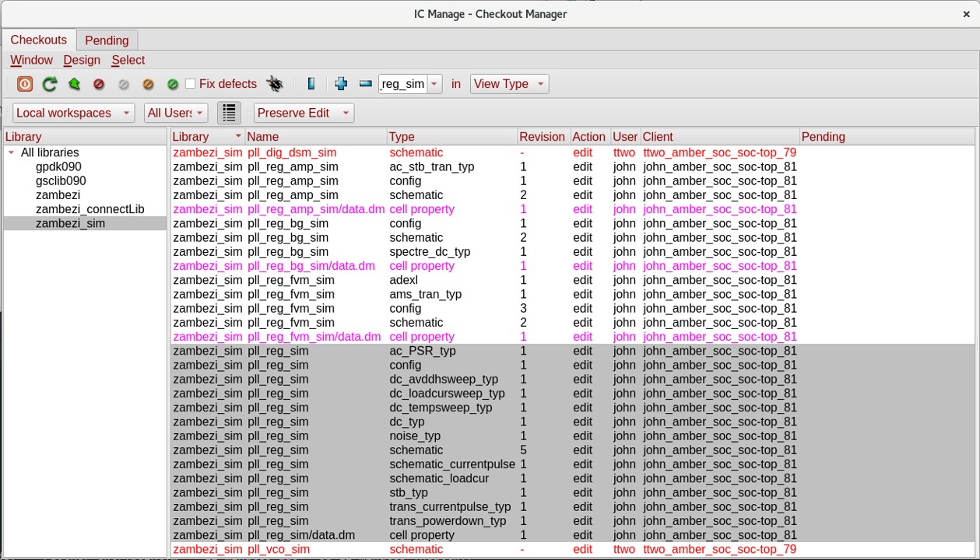Click the bug defects icon
Viewport: 980px width, 560px height.
pyautogui.click(x=274, y=84)
